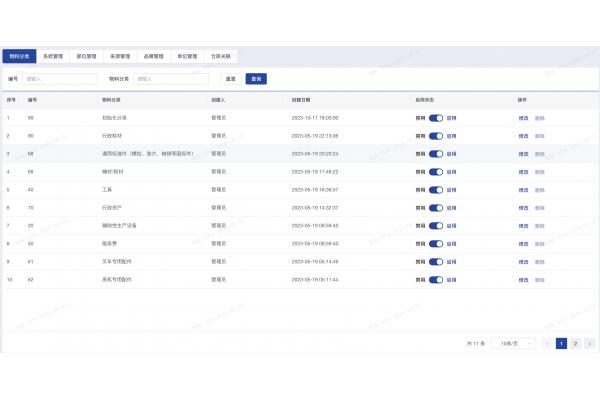
Task: Open the 10条/页 page size dropdown
Action: (511, 343)
